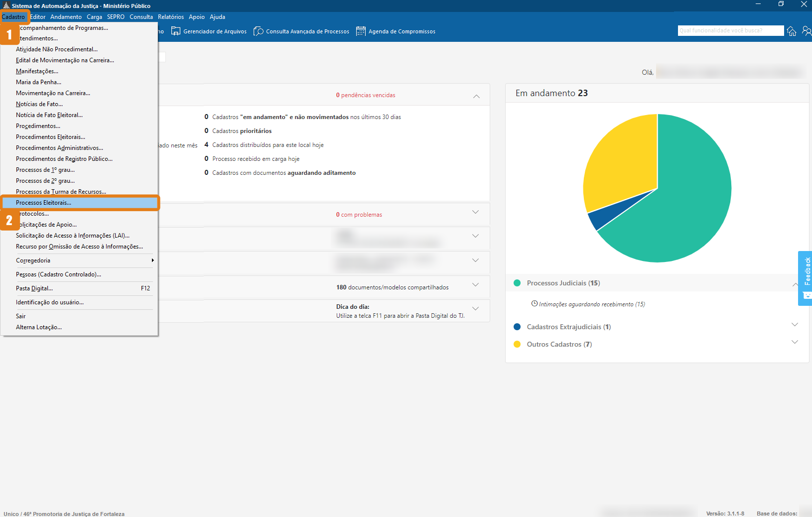Select Processos de 1º grau

[x=80, y=170]
